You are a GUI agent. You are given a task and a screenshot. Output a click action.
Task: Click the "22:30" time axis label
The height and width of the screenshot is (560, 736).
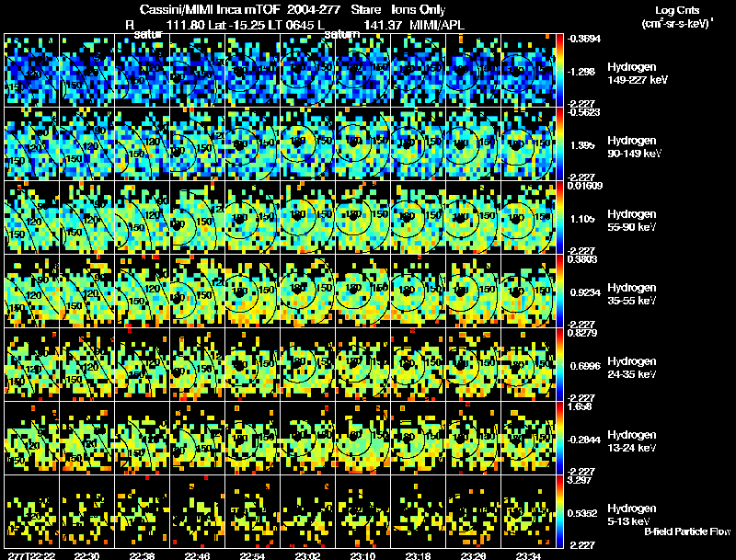pos(86,556)
